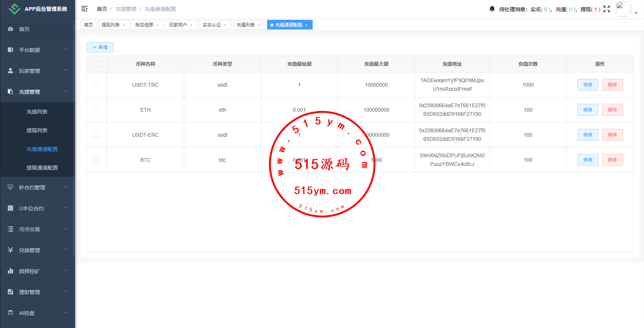Open the user avatar dropdown arrow
The image size is (644, 328).
point(636,13)
